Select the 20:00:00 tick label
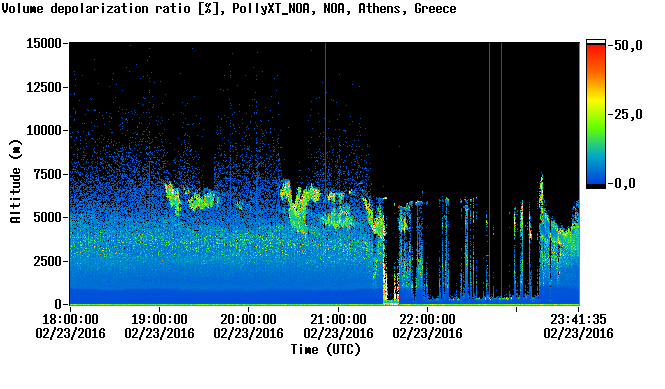The image size is (665, 389). pos(249,319)
